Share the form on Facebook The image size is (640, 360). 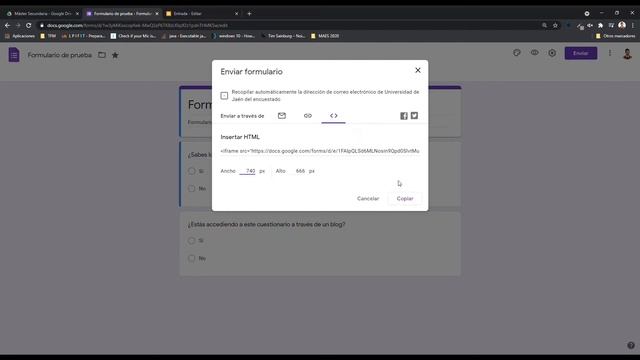click(404, 116)
